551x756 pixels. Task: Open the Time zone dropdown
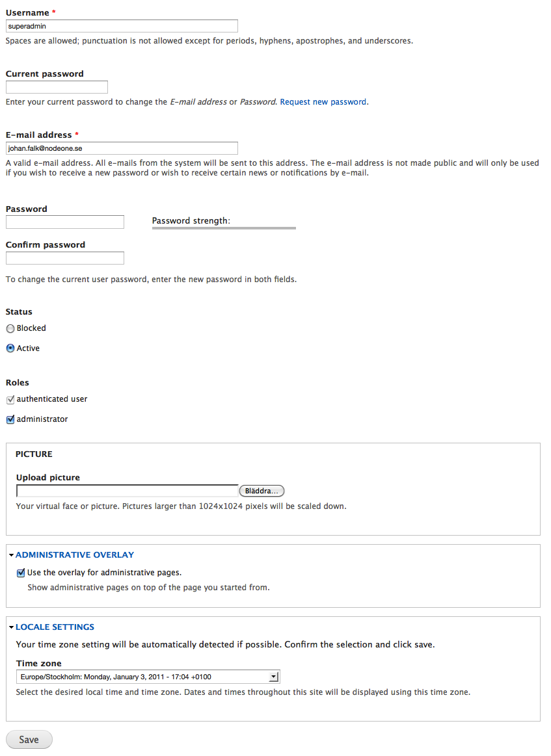(148, 677)
